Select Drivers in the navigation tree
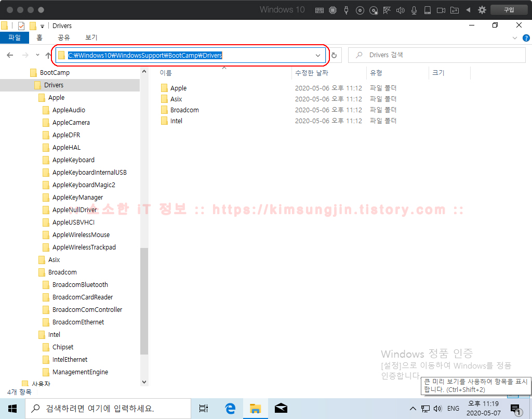 point(54,85)
